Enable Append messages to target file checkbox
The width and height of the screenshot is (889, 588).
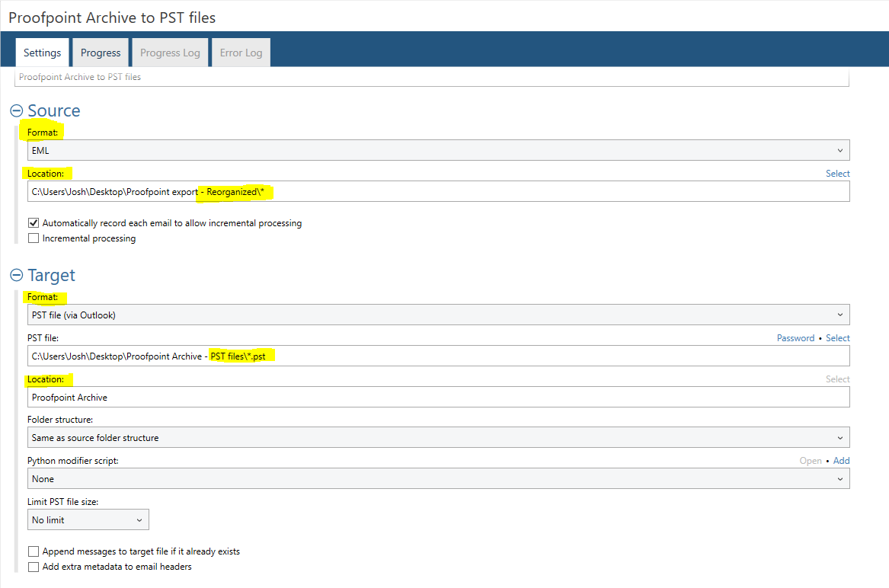pyautogui.click(x=34, y=551)
